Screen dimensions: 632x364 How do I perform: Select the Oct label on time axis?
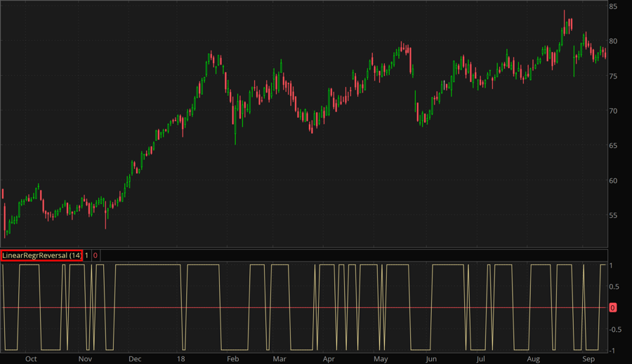[30, 358]
